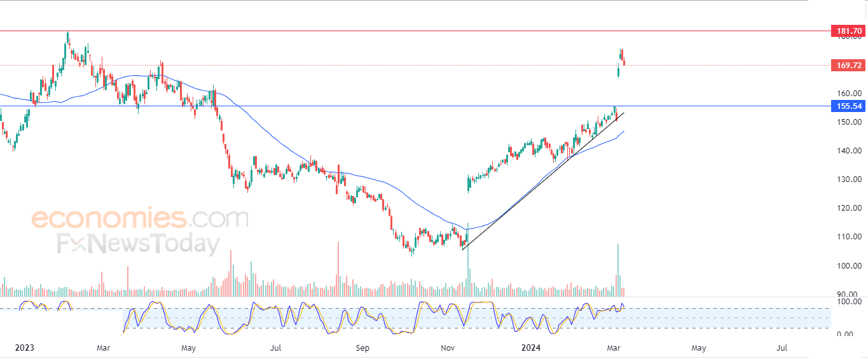
Task: Click the 169.72 current price label
Action: [849, 65]
